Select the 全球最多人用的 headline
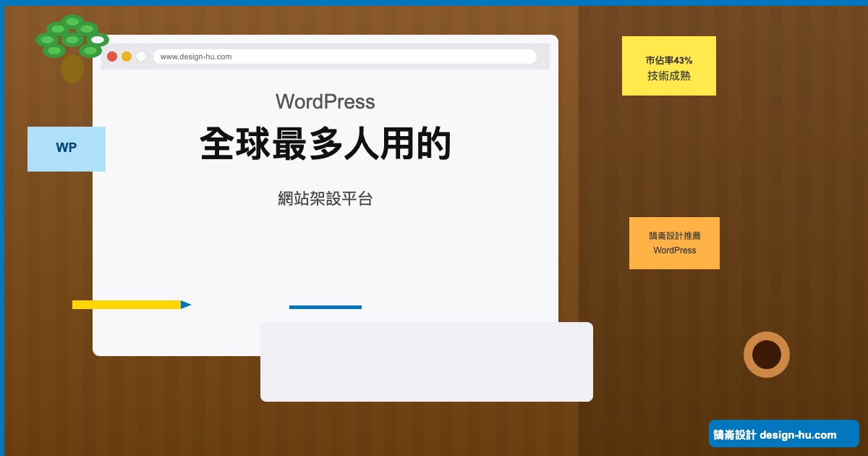The image size is (868, 456). click(x=325, y=145)
